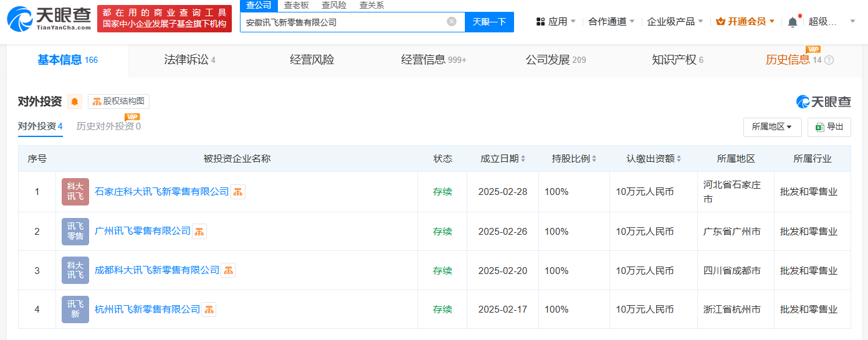Expand the 企业级产品 dropdown
The image size is (868, 340).
(675, 22)
